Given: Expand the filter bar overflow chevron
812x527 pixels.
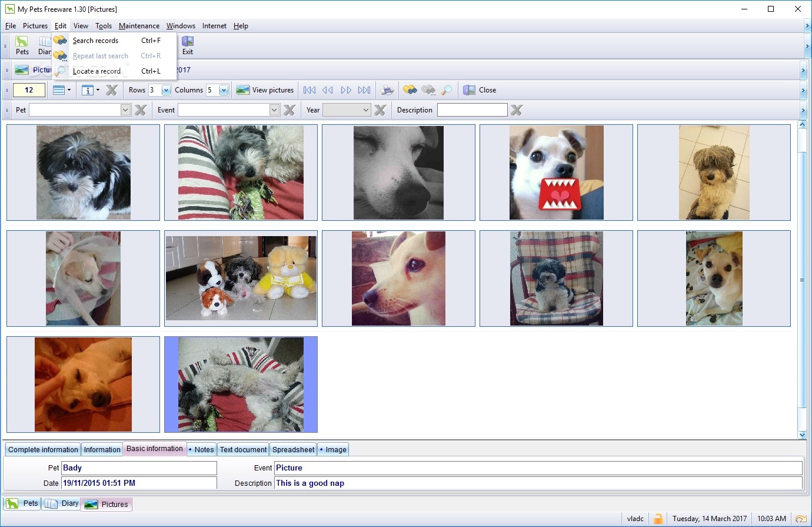Looking at the screenshot, I should pyautogui.click(x=803, y=110).
